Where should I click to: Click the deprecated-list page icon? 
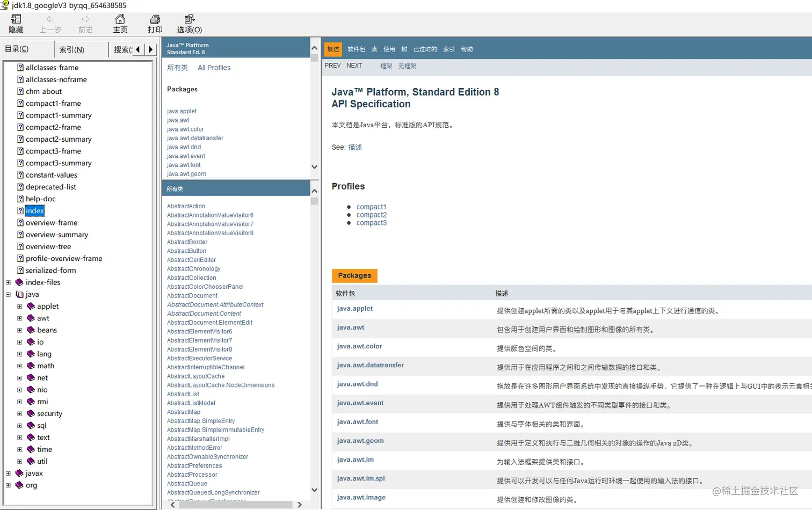(x=20, y=187)
